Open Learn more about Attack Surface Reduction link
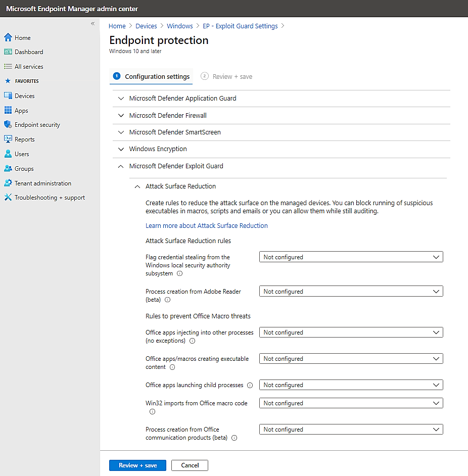 tap(206, 225)
